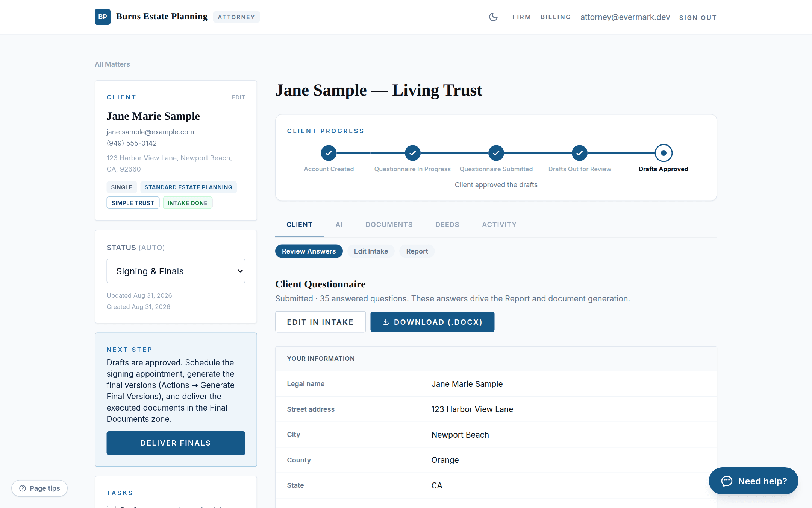Image resolution: width=812 pixels, height=508 pixels.
Task: Download the questionnaire as .docx
Action: (x=432, y=322)
